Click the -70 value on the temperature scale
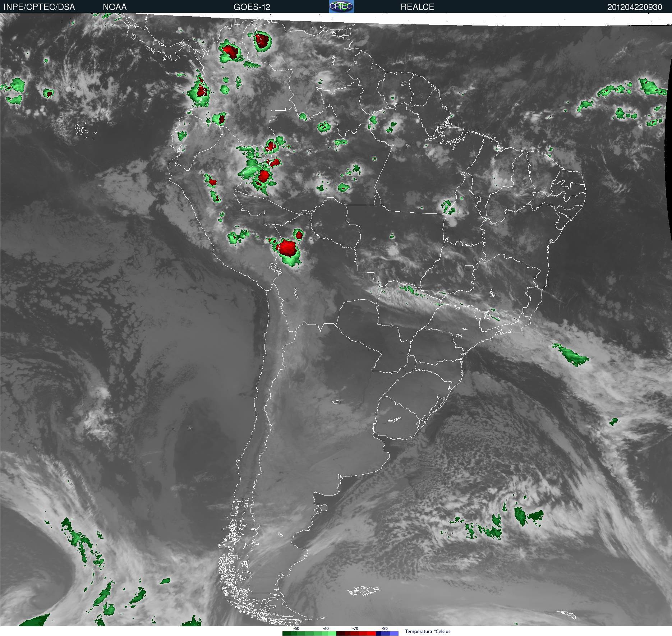This screenshot has width=672, height=636. pos(355,629)
